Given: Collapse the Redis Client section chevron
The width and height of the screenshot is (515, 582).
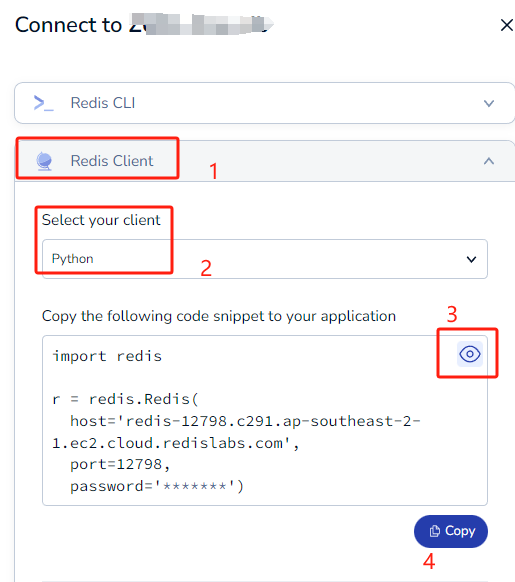Looking at the screenshot, I should click(489, 161).
